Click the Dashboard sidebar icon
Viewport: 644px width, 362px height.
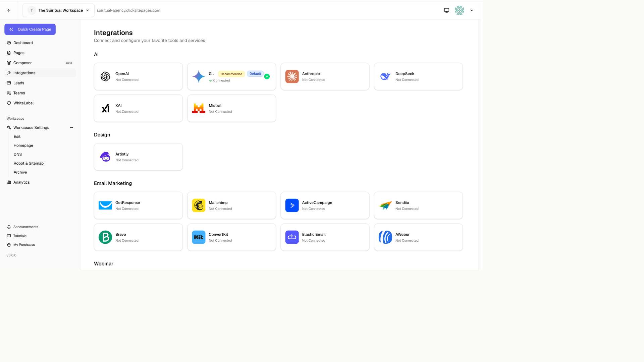(x=9, y=43)
